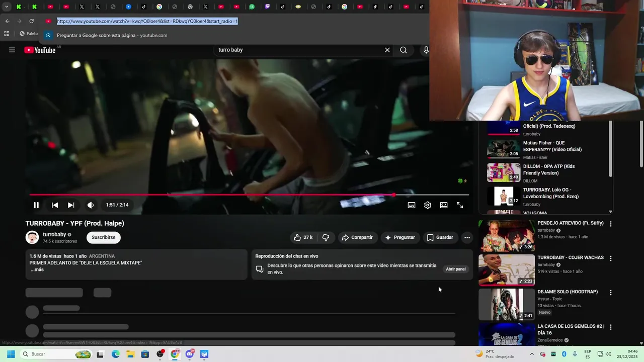Choose Preguntar a Google sobre esta página
This screenshot has width=644, height=362.
pos(112,35)
